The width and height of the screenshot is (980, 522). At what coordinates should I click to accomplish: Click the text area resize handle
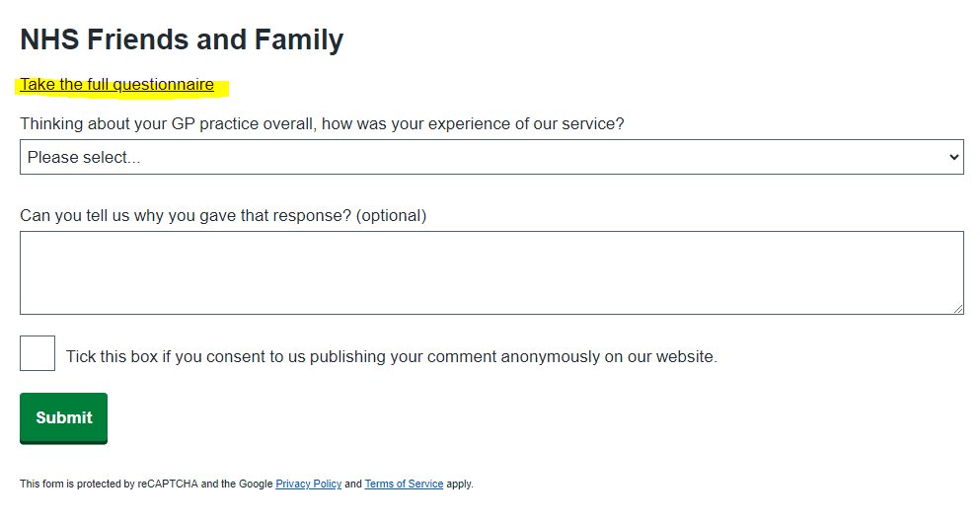click(x=958, y=309)
